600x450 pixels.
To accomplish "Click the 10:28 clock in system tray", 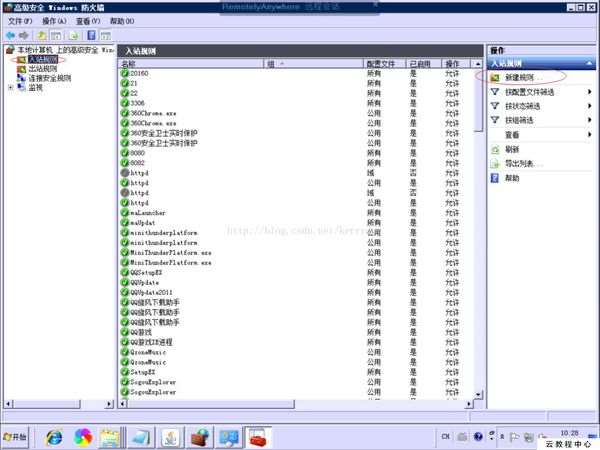I will coord(569,433).
